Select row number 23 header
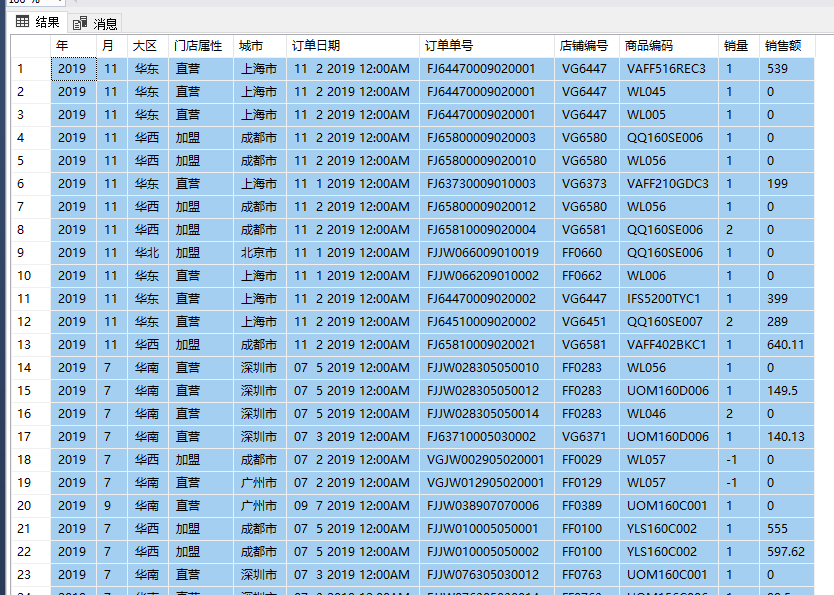 pos(31,575)
